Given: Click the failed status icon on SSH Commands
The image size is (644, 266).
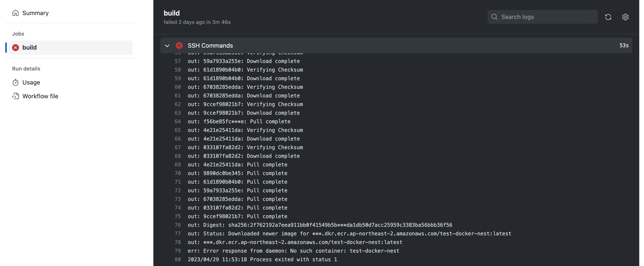Looking at the screenshot, I should (x=179, y=45).
